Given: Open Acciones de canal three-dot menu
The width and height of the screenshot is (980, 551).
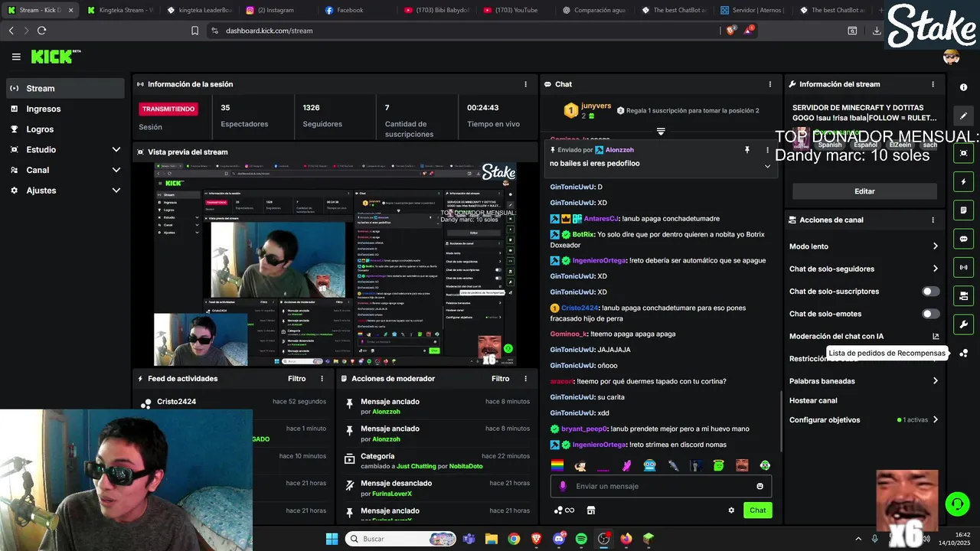Looking at the screenshot, I should [x=933, y=220].
